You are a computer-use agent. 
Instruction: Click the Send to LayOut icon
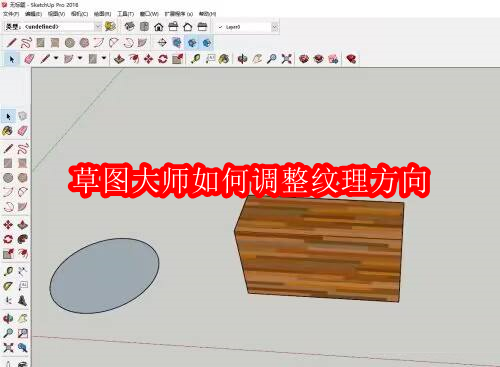point(334,59)
